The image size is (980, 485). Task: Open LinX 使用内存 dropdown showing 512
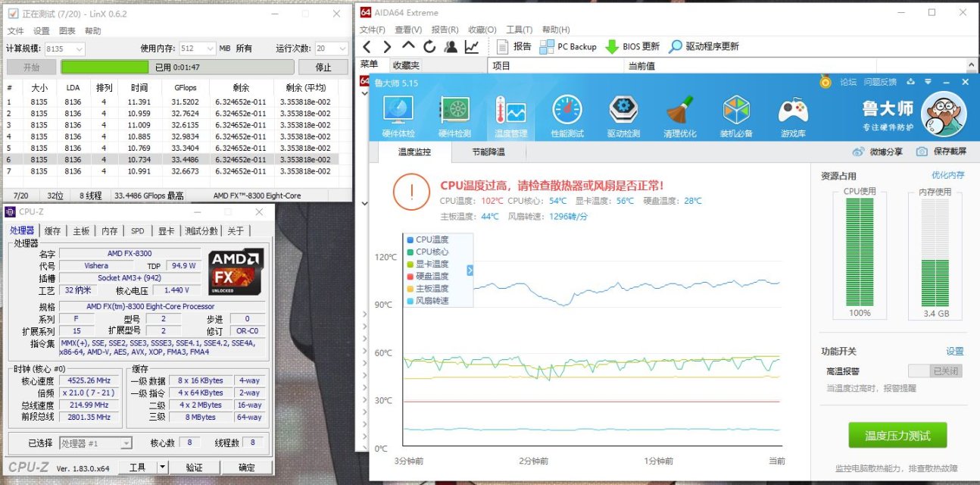pyautogui.click(x=198, y=48)
